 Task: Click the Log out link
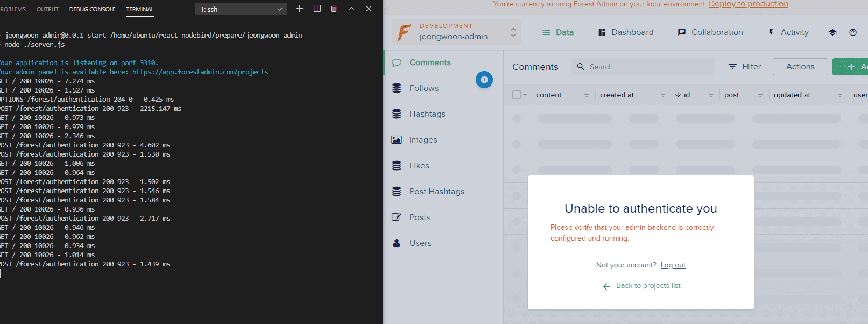pyautogui.click(x=673, y=265)
